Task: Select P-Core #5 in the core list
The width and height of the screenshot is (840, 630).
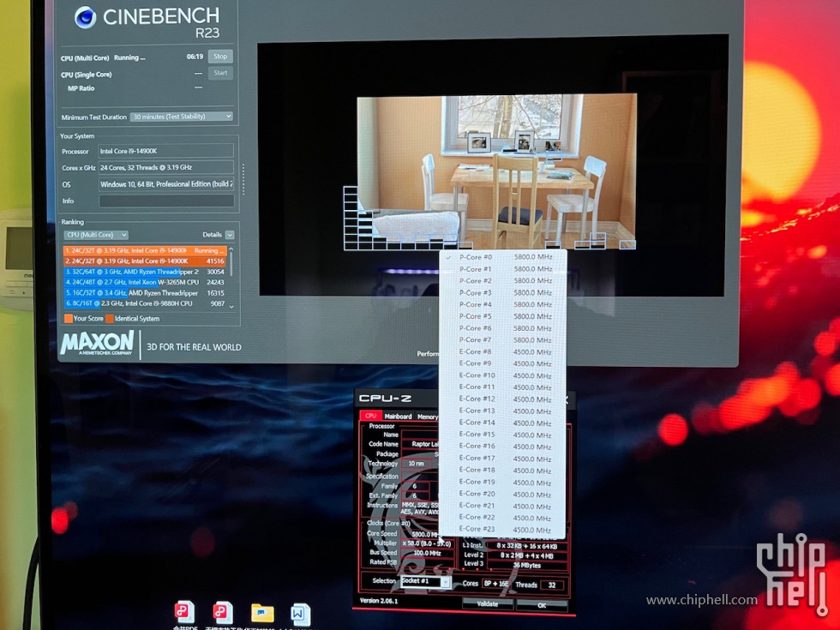Action: click(502, 316)
